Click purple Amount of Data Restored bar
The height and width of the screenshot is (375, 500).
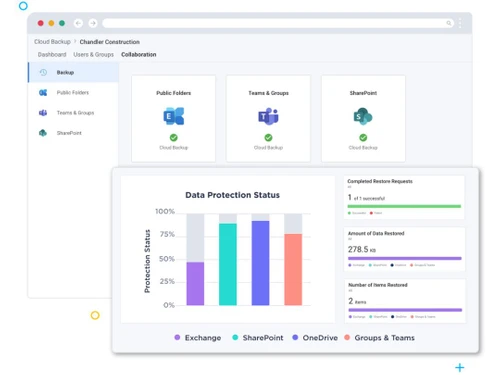(x=405, y=258)
